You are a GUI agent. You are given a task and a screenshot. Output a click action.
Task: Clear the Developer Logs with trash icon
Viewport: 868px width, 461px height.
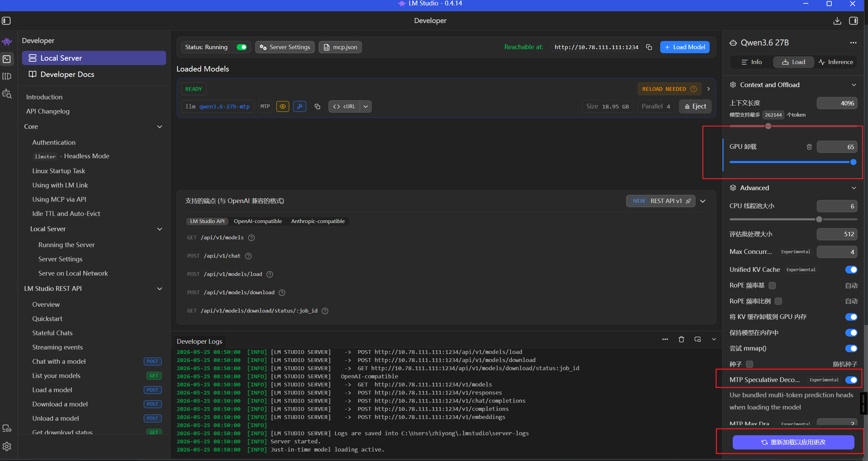(682, 339)
